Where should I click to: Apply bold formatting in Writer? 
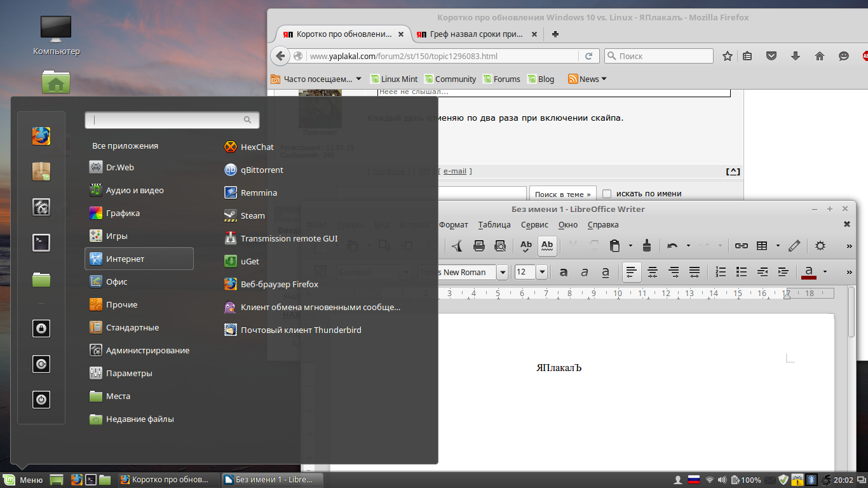pos(563,272)
